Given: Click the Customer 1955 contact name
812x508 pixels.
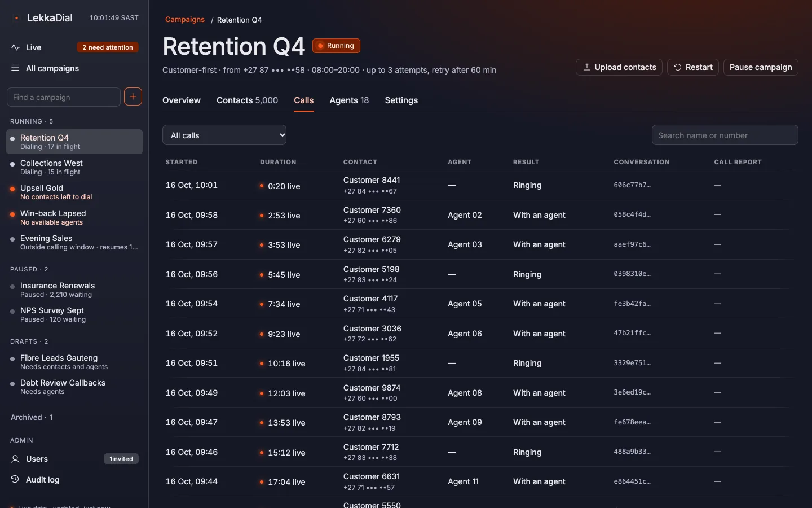Looking at the screenshot, I should click(x=371, y=358).
